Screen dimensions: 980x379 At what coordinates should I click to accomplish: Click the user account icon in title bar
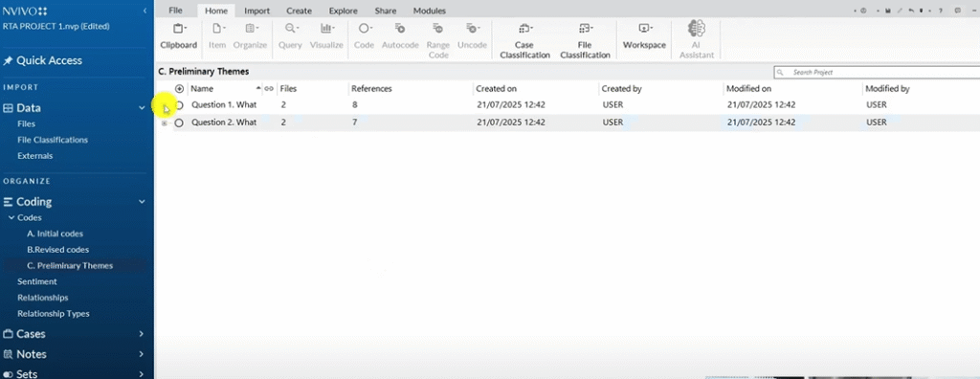tap(863, 11)
